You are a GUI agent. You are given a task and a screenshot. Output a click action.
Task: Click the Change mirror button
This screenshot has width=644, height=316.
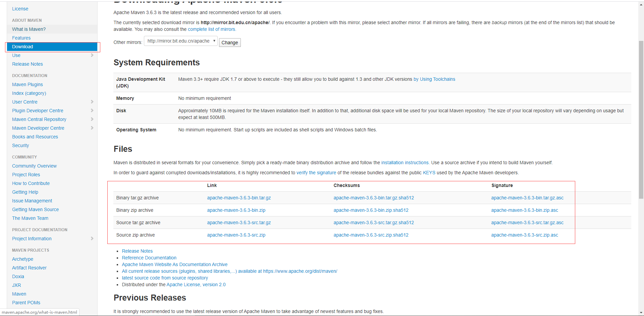click(230, 43)
